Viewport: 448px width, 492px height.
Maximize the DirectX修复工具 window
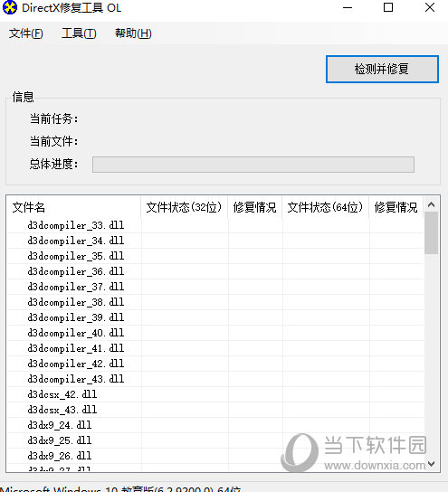coord(388,7)
